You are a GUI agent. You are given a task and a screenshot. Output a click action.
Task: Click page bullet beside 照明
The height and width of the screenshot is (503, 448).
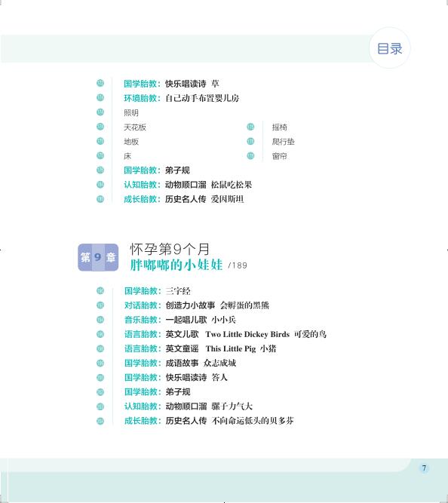[100, 112]
